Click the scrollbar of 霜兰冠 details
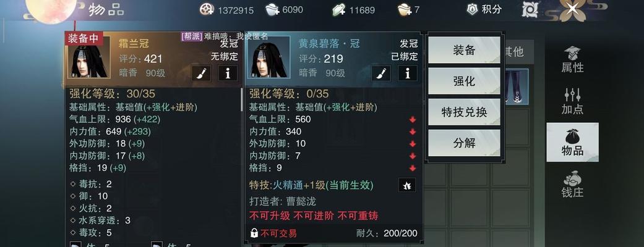Screen dimensions: 644x247 tap(242, 99)
